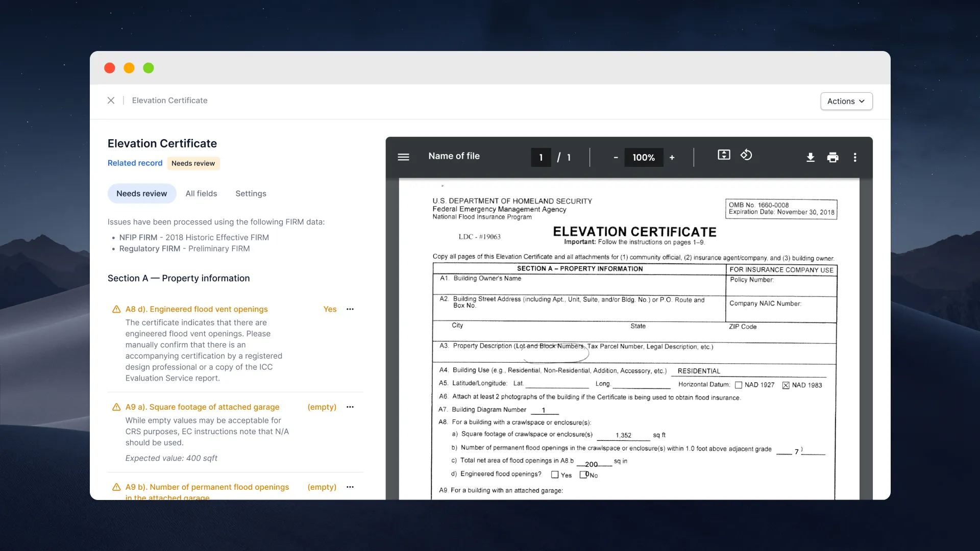Viewport: 980px width, 551px height.
Task: Open options for A9 a) garage issue
Action: pyautogui.click(x=350, y=407)
